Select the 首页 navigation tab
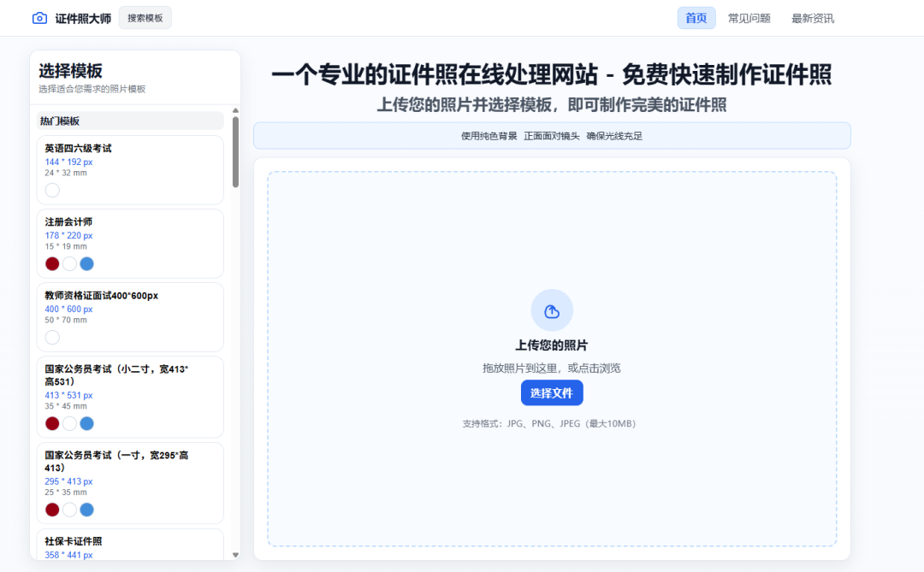This screenshot has height=572, width=924. click(x=696, y=17)
